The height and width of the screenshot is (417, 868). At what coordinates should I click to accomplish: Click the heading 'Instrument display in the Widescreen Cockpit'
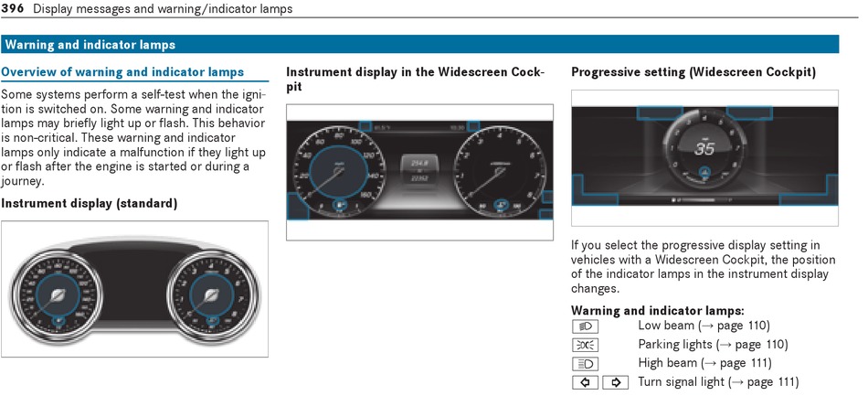pos(415,80)
